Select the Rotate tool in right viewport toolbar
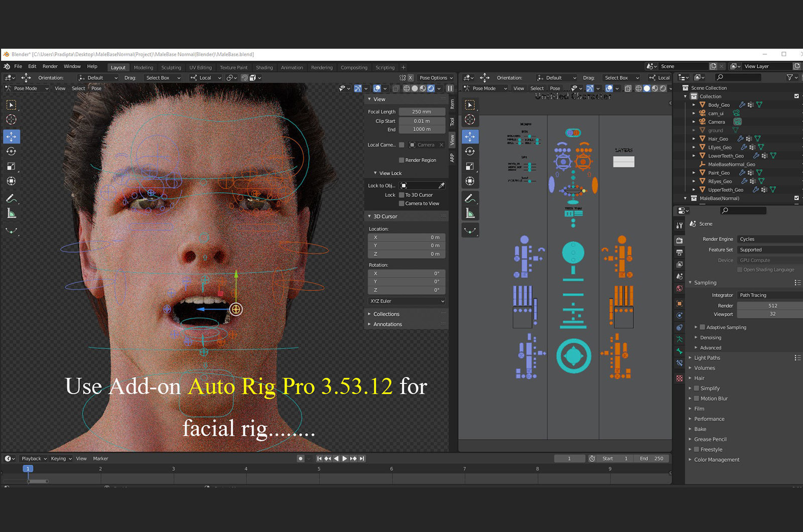The image size is (803, 532). coord(470,151)
